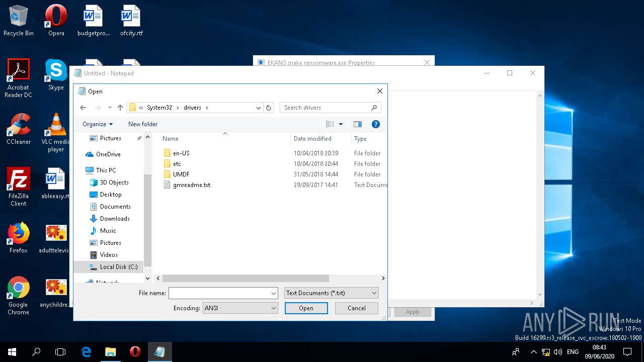The height and width of the screenshot is (362, 644).
Task: Open the en-US folder icon
Action: [x=167, y=153]
